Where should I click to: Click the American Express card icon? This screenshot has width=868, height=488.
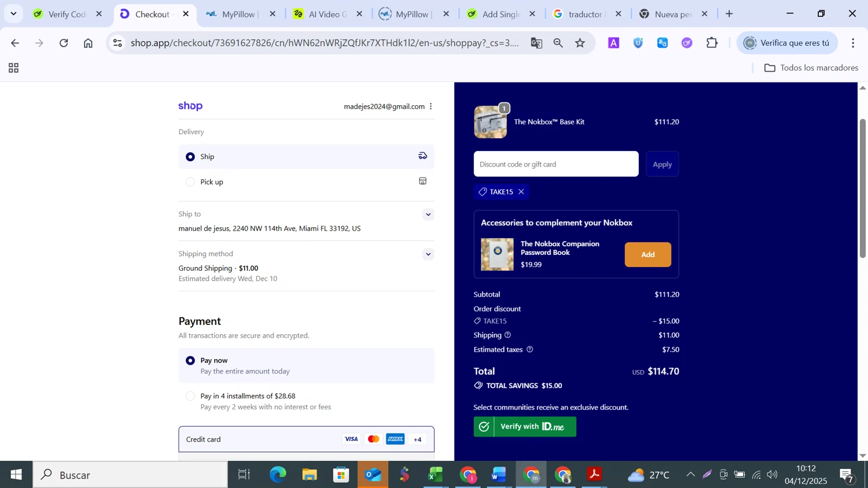coord(396,439)
